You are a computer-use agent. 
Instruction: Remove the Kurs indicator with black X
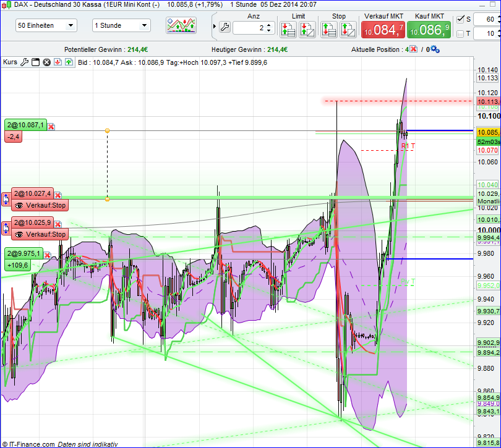click(46, 62)
